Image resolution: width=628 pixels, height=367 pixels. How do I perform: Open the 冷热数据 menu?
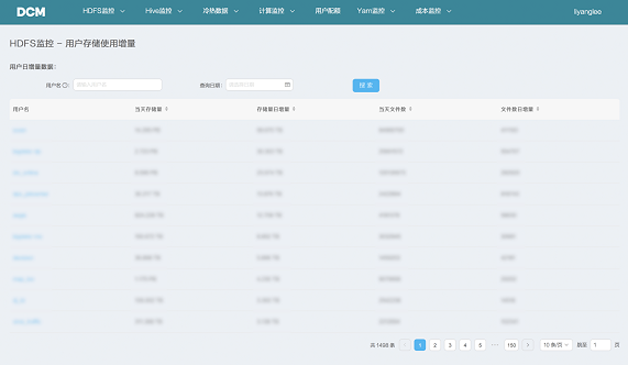[215, 11]
